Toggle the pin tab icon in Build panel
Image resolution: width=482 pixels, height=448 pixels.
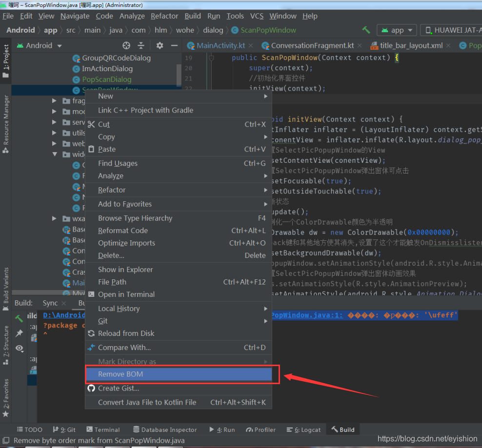(x=19, y=333)
